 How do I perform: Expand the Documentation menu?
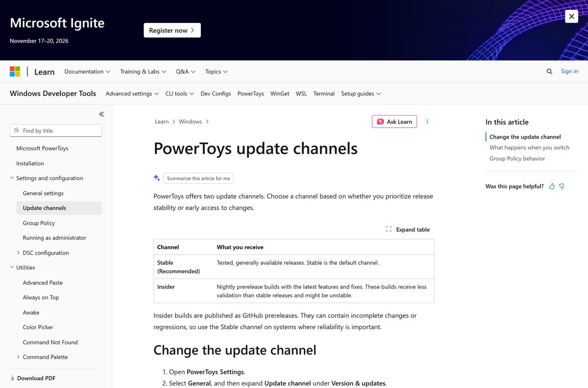(x=87, y=72)
